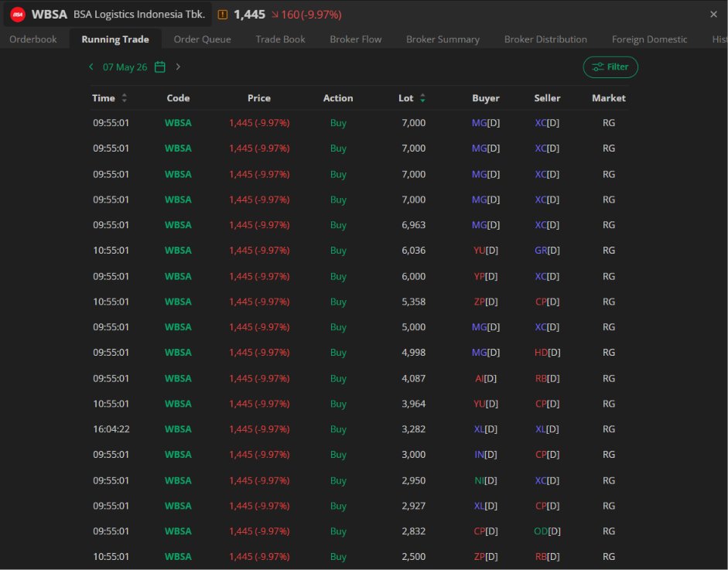Switch to Broker Flow tab
Viewport: 728px width, 570px height.
point(356,39)
